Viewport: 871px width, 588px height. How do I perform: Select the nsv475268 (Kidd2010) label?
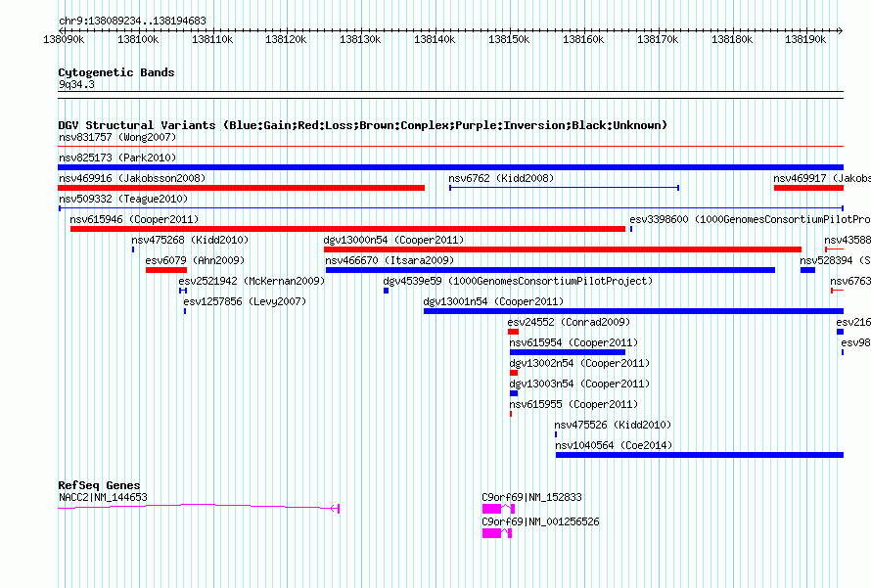click(x=190, y=240)
